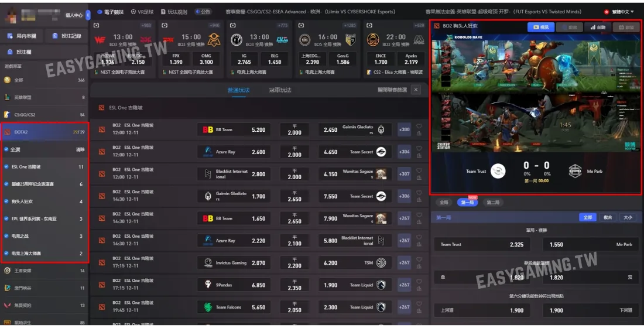Screen dimensions: 644x328
Task: Select Me Parb 1.550 odds
Action: tap(591, 244)
